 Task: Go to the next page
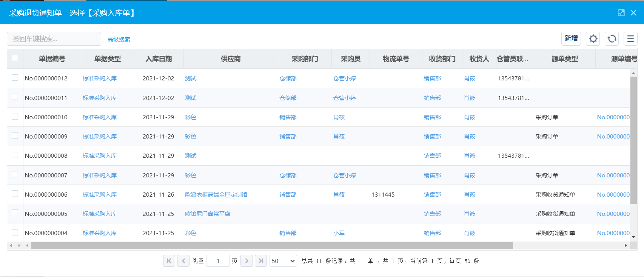[x=247, y=261]
